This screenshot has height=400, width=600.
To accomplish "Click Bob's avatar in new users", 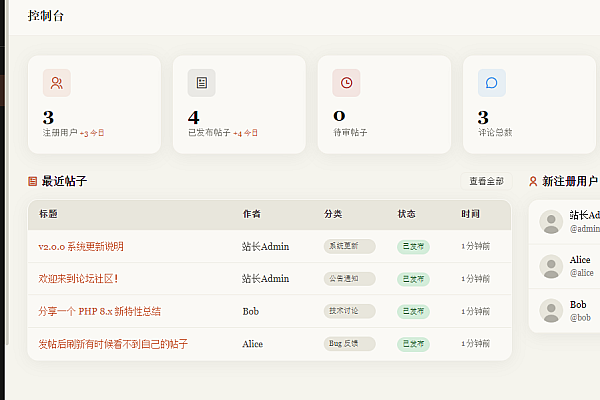I will (x=551, y=310).
